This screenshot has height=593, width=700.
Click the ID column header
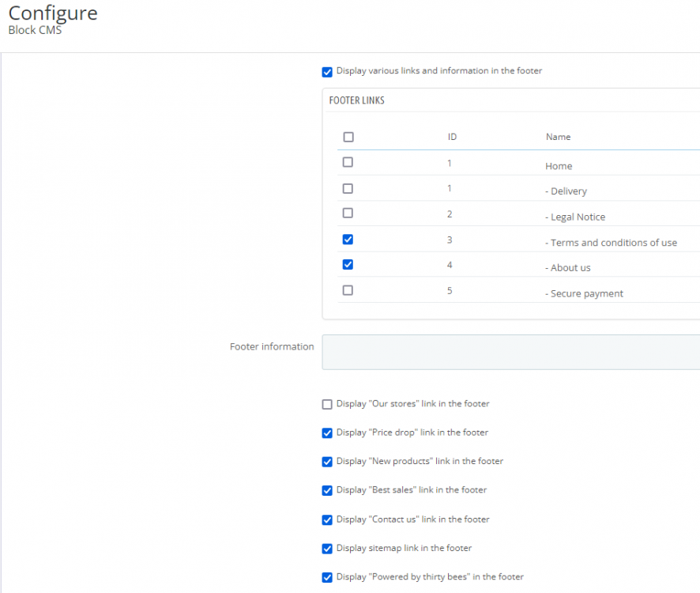pos(452,137)
